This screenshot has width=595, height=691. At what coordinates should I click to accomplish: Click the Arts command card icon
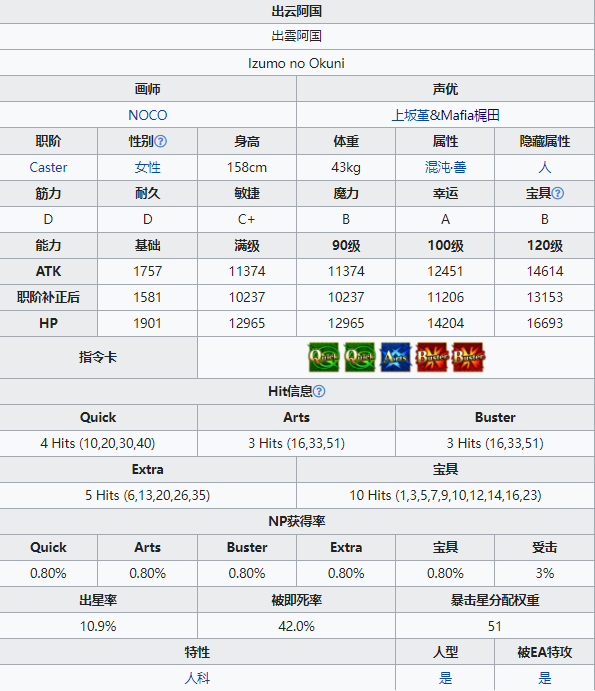395,357
